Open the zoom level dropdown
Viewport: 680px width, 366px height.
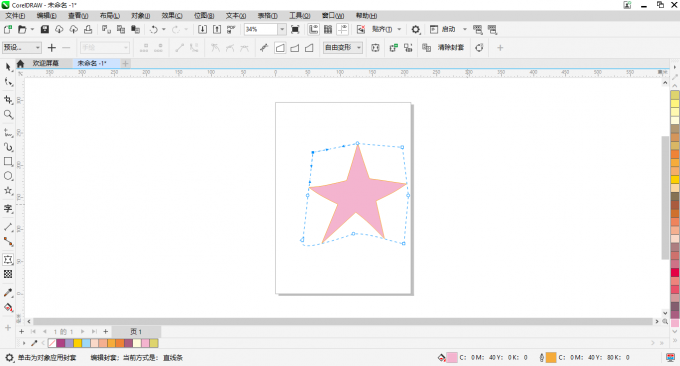pyautogui.click(x=282, y=29)
